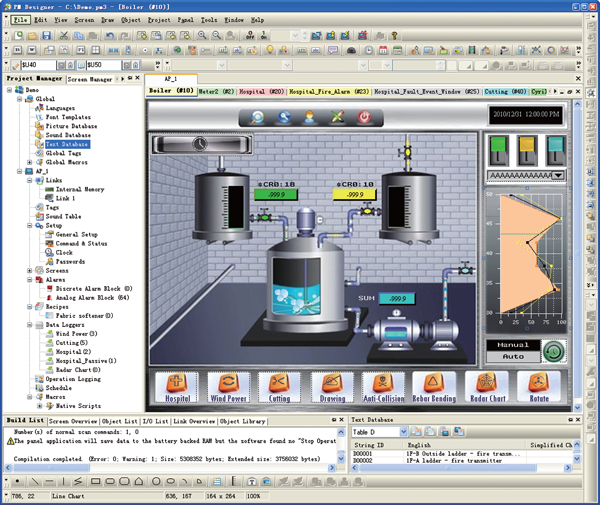Screen dimensions: 600x505
Task: Toggle the yellow slide switch
Action: tap(527, 150)
